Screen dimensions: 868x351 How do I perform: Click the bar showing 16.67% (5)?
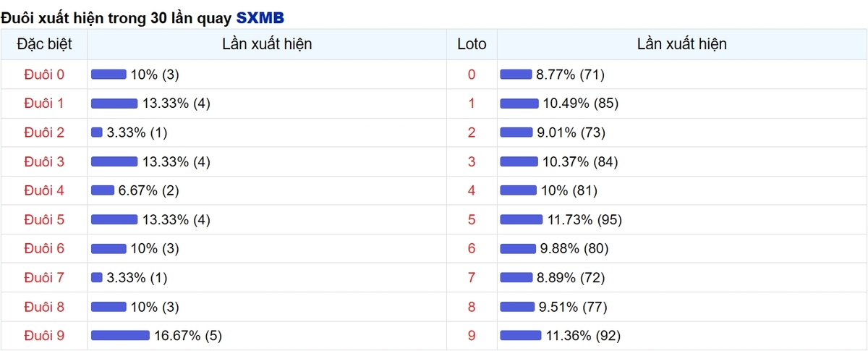120,336
